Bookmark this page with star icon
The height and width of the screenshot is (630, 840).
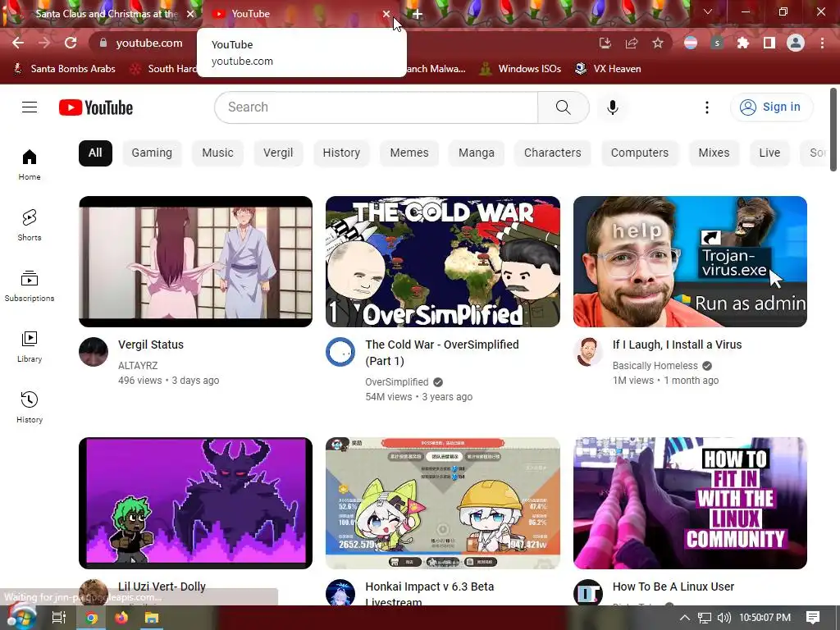click(658, 43)
